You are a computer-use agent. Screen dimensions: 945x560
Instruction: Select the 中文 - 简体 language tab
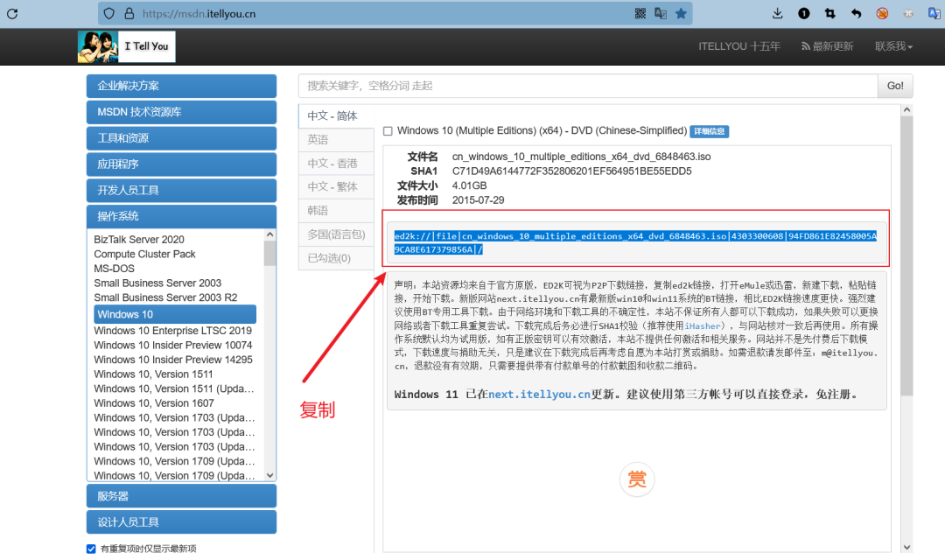pos(336,115)
